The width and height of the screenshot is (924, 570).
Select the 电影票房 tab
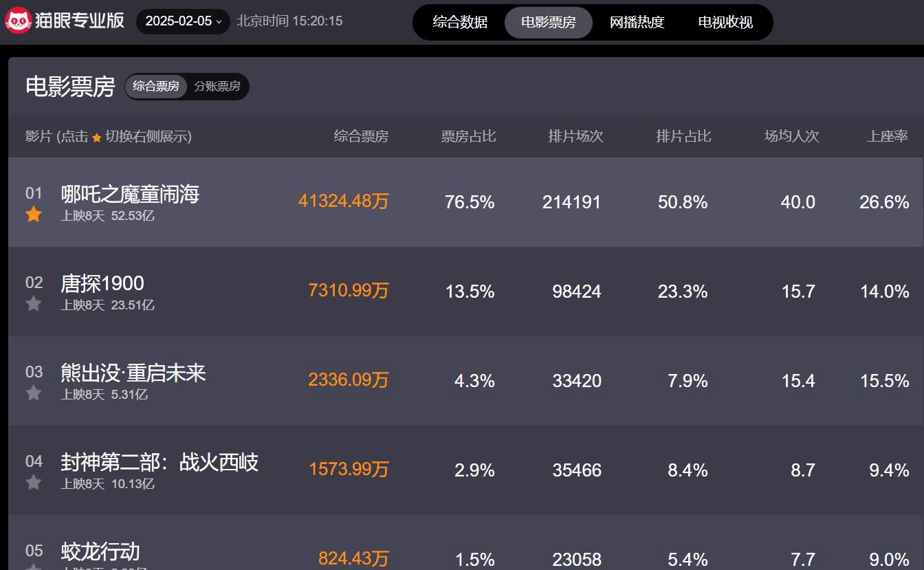coord(549,22)
